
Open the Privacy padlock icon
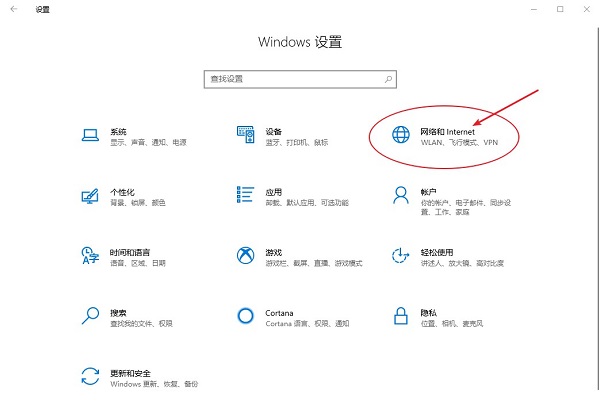(401, 316)
